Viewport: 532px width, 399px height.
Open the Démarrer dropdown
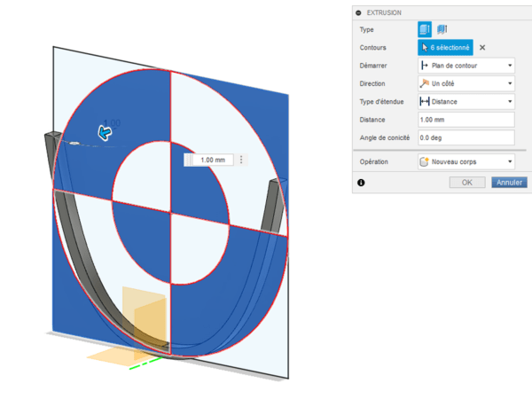click(x=465, y=66)
